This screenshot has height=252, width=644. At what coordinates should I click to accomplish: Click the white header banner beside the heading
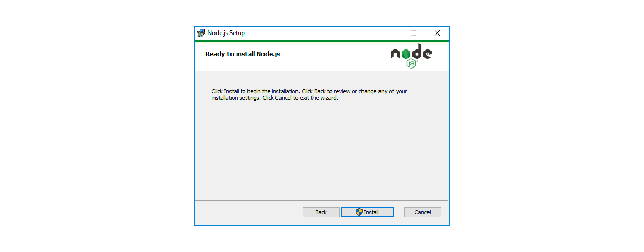[x=335, y=56]
